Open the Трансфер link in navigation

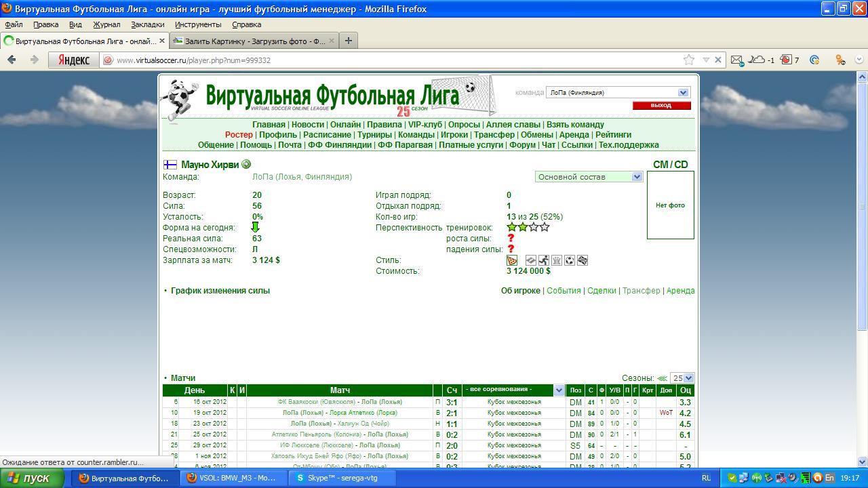[494, 134]
